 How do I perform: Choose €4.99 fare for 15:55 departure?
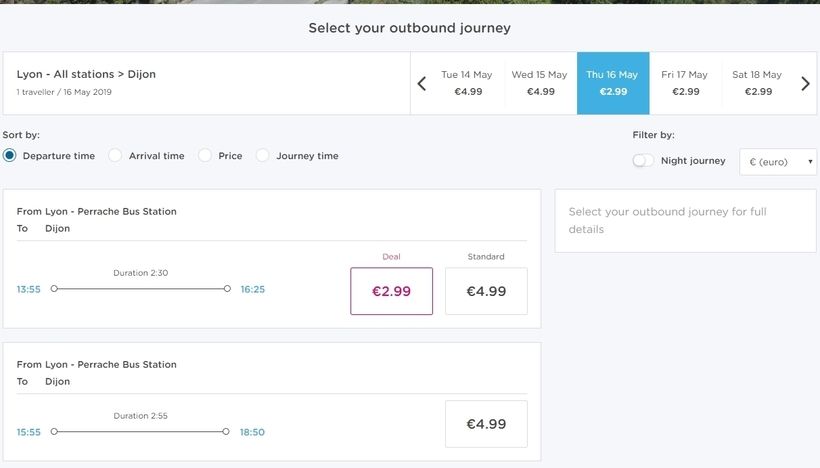click(x=486, y=424)
